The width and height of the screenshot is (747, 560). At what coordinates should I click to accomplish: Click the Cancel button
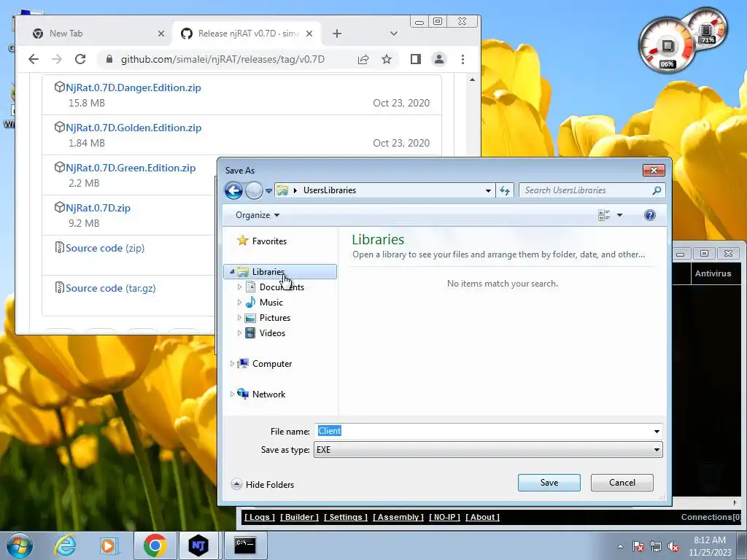(x=622, y=483)
